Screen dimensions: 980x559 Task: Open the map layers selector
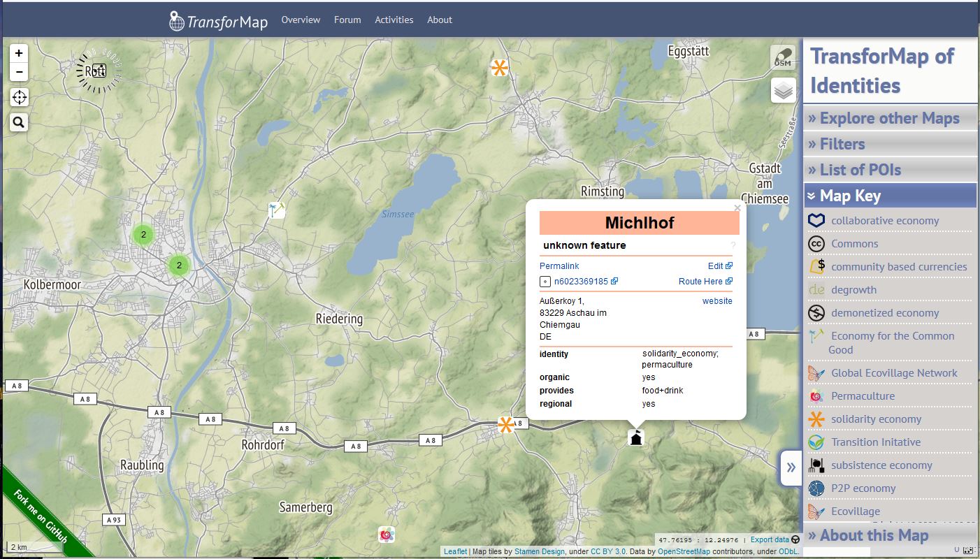point(784,90)
